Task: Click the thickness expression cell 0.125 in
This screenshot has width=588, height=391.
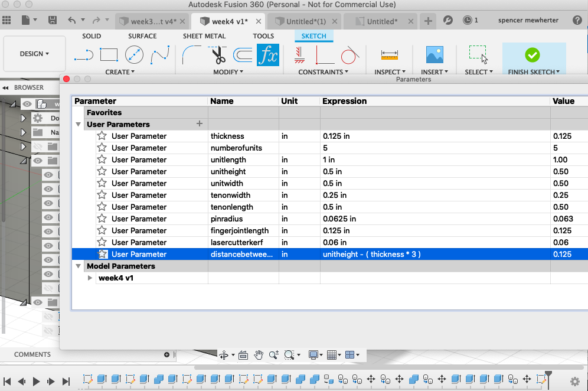Action: point(435,136)
